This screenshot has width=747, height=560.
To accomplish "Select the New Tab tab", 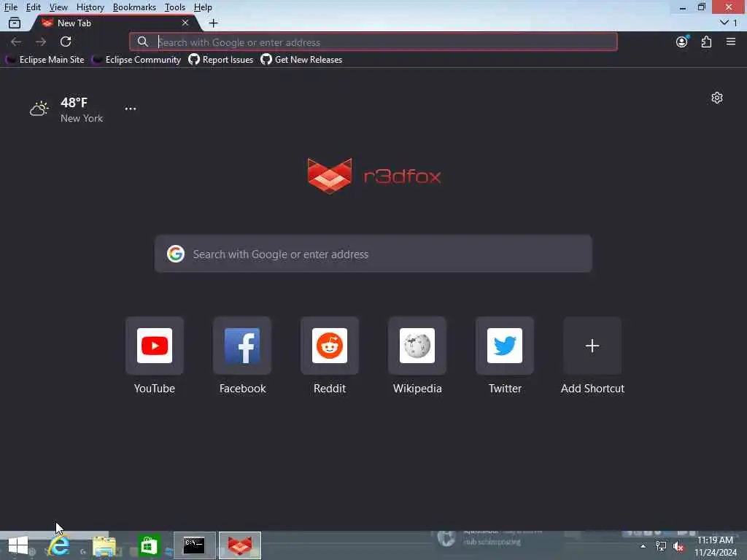I will pyautogui.click(x=115, y=23).
